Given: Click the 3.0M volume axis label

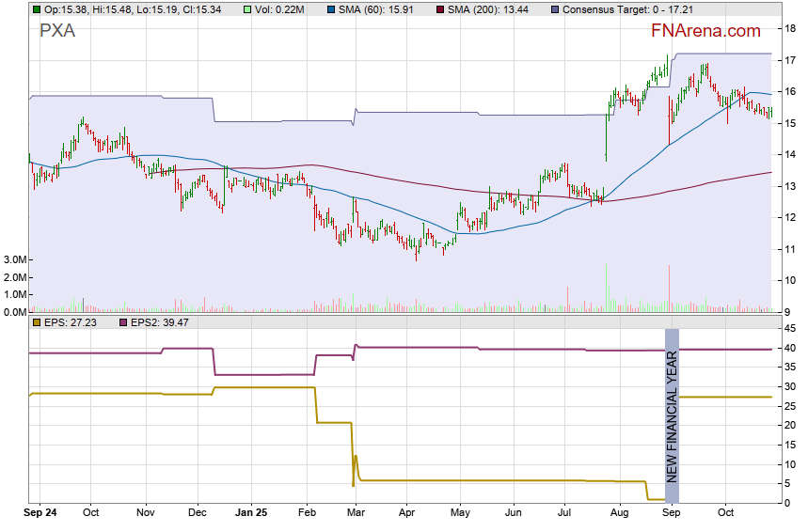Looking at the screenshot, I should point(13,259).
